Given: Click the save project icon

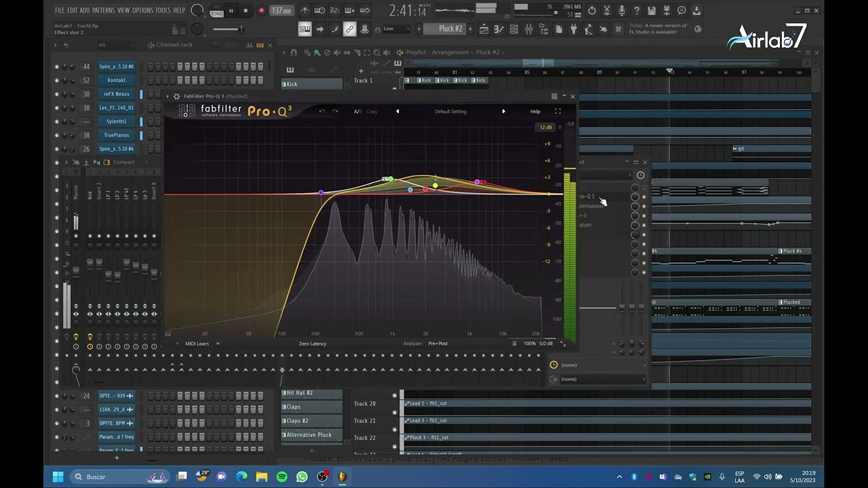Looking at the screenshot, I should 652,11.
